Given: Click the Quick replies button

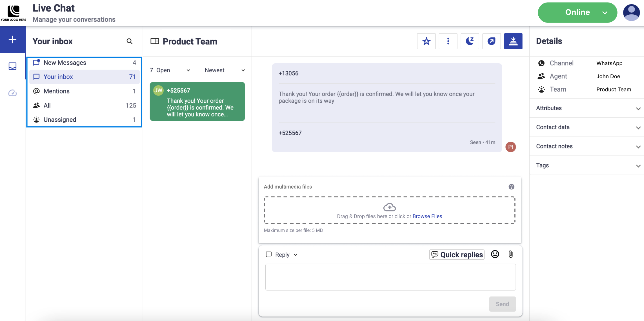Looking at the screenshot, I should point(457,255).
